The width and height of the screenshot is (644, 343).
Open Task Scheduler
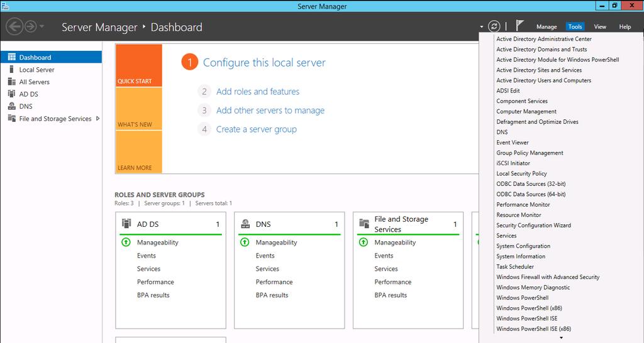point(515,267)
